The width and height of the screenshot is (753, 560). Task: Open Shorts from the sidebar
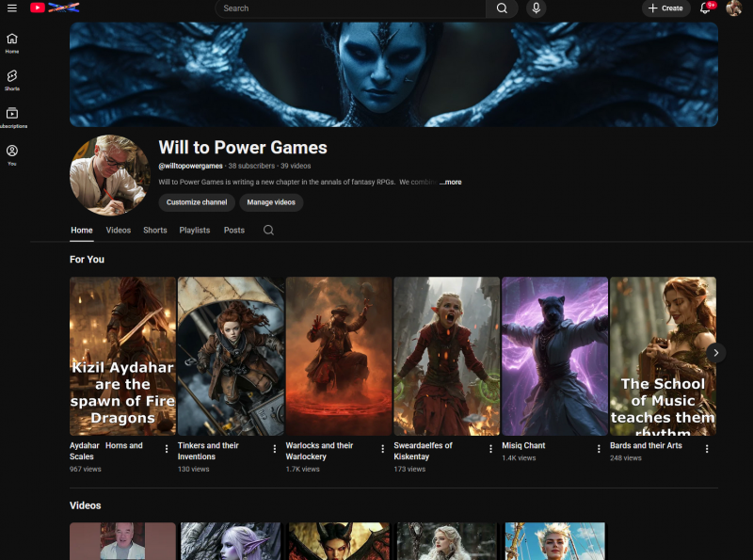click(x=12, y=80)
